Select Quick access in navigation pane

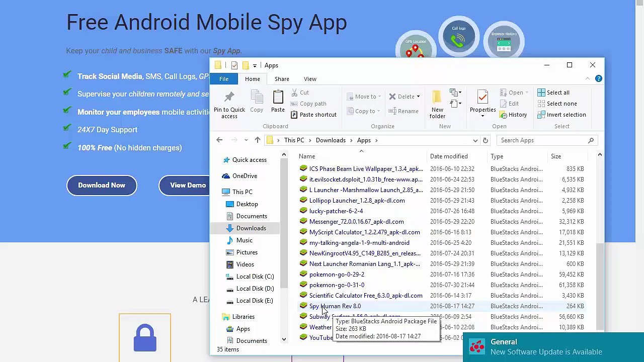point(249,160)
